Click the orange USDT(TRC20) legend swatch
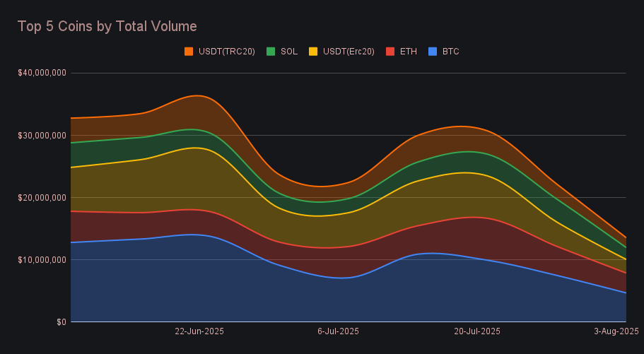Screen dimensions: 644x354 pyautogui.click(x=189, y=52)
